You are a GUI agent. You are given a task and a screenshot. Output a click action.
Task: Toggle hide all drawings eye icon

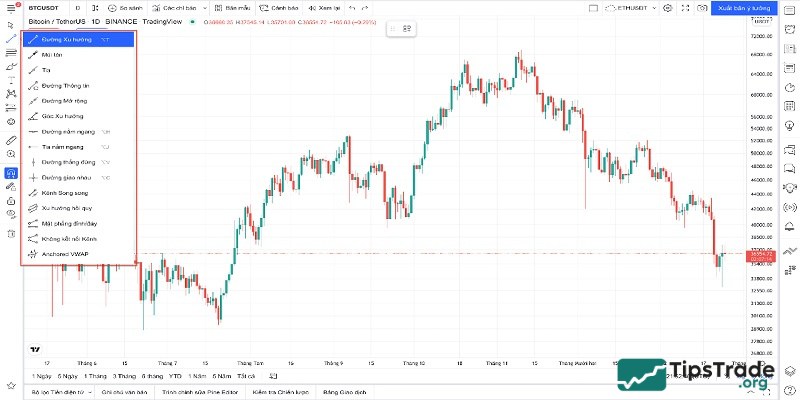click(x=11, y=214)
